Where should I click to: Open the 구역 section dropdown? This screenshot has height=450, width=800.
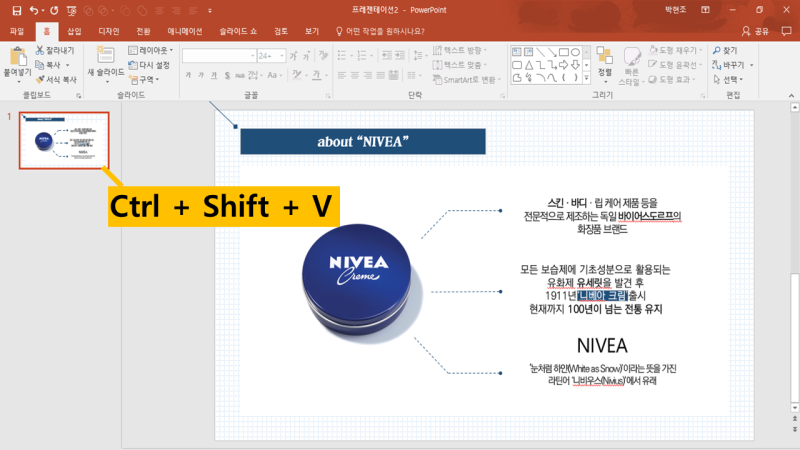[144, 80]
